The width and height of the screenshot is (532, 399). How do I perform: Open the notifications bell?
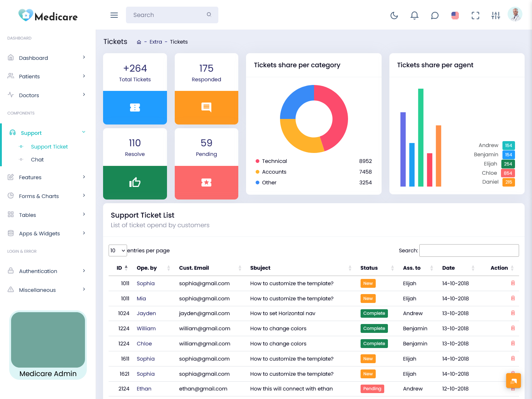pos(415,15)
